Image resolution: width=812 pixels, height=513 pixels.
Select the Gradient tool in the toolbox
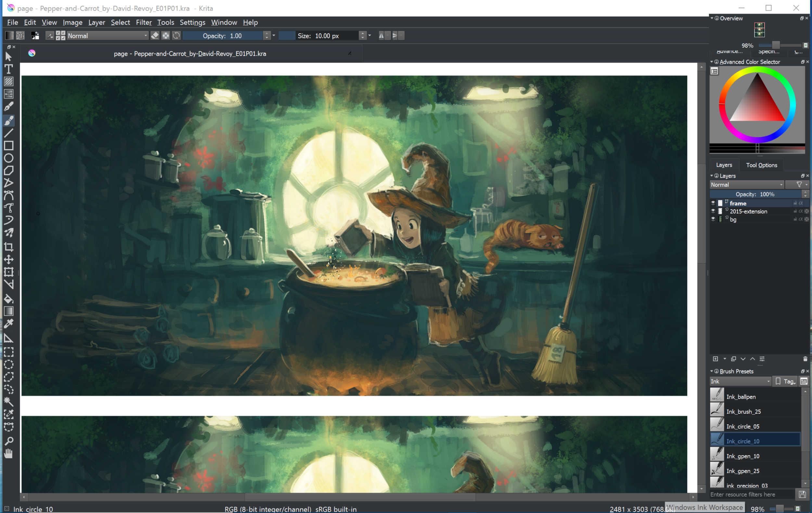click(9, 311)
